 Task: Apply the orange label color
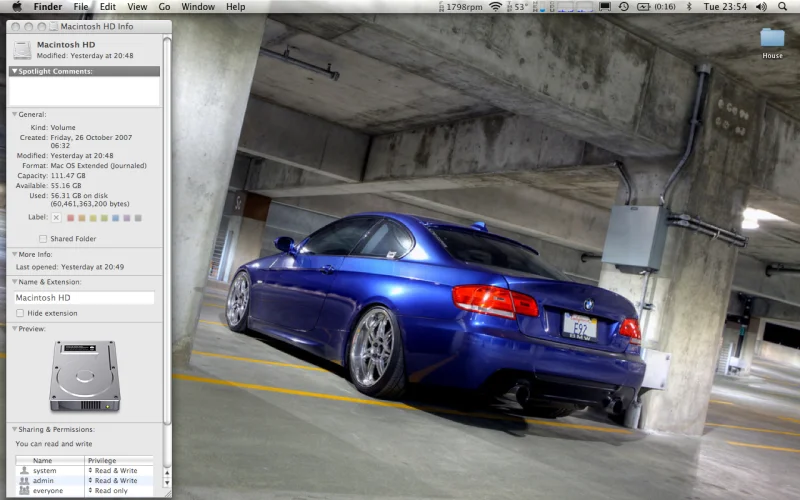point(82,218)
